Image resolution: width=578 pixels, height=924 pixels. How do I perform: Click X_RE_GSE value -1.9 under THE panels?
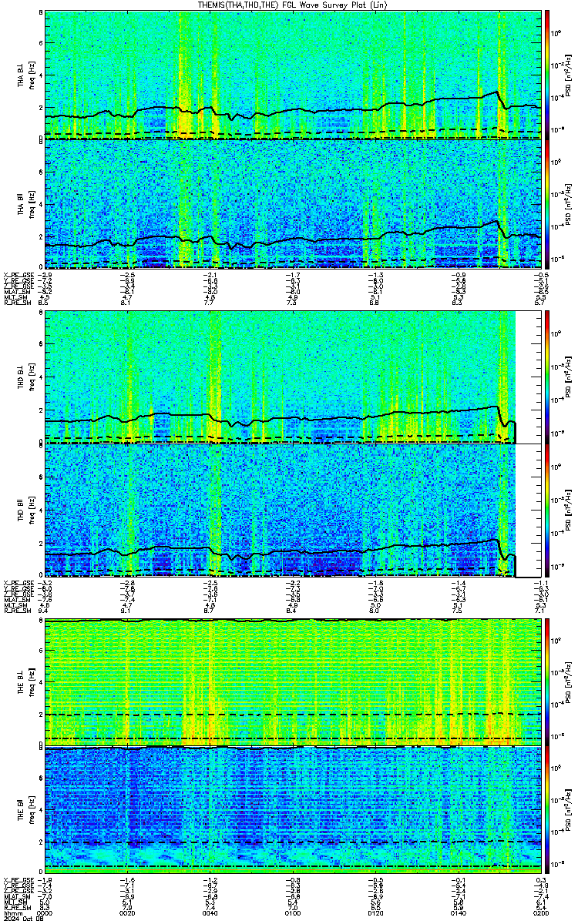click(43, 879)
